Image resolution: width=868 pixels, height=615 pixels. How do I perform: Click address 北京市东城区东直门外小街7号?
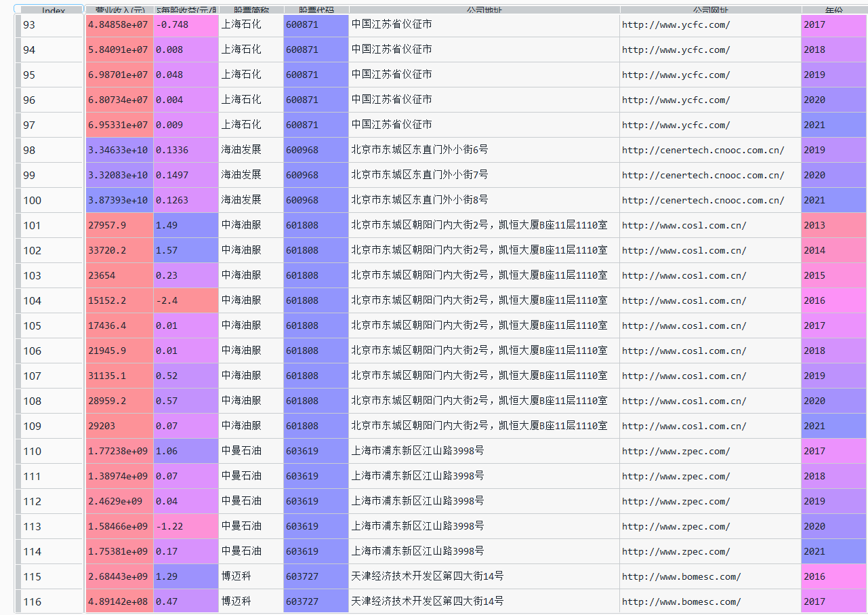tap(484, 175)
